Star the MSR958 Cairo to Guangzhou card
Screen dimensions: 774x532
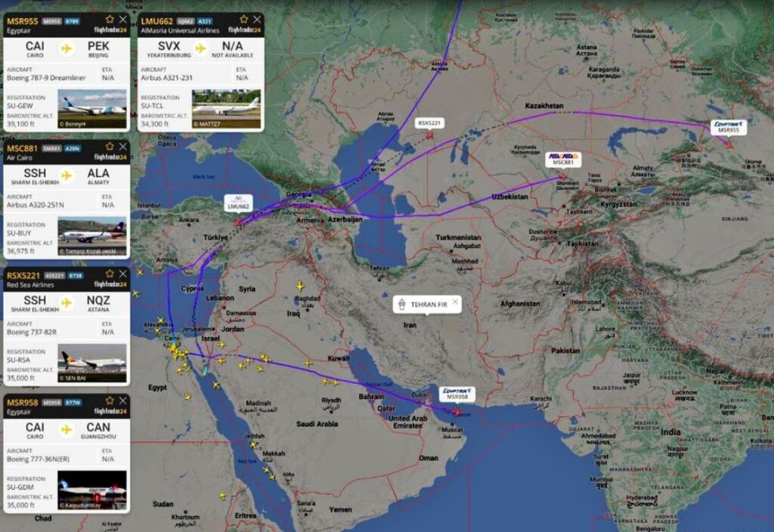point(110,401)
